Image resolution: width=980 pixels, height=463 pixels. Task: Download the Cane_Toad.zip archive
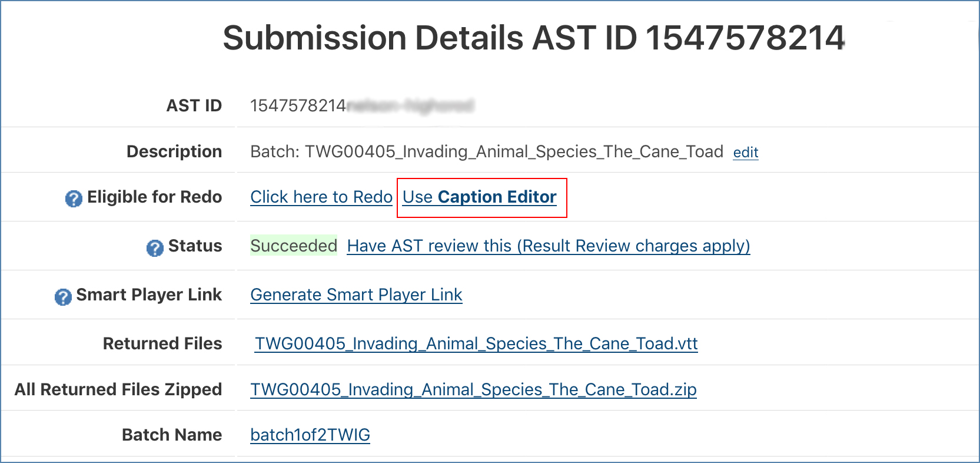473,389
